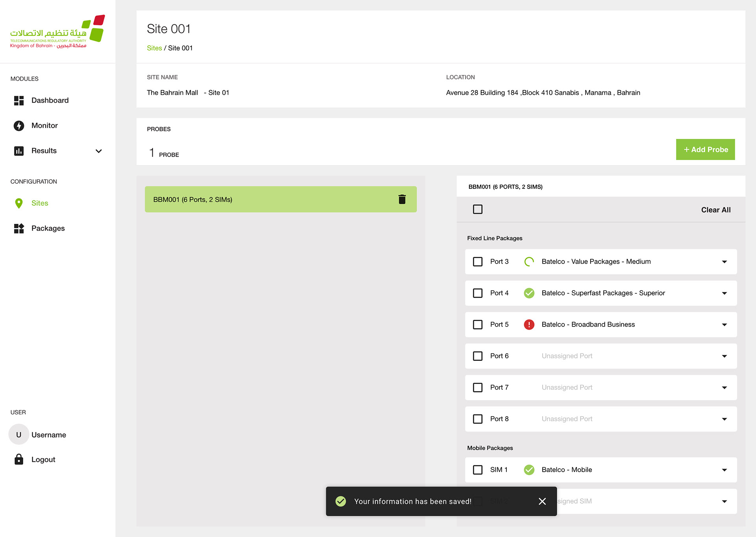Tick the select-all checkbox beside Clear All
Viewport: 756px width, 537px height.
tap(478, 209)
